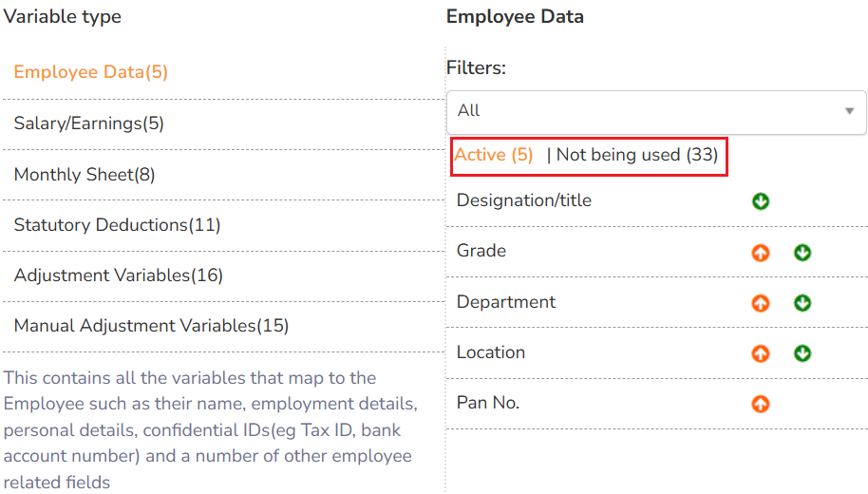Viewport: 868px width, 494px height.
Task: Move Grade up using orange arrow
Action: point(761,253)
